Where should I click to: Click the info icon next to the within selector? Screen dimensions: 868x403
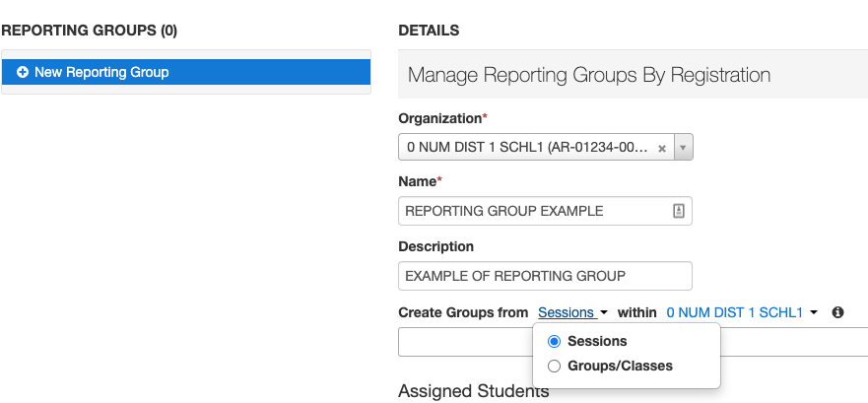click(x=837, y=312)
